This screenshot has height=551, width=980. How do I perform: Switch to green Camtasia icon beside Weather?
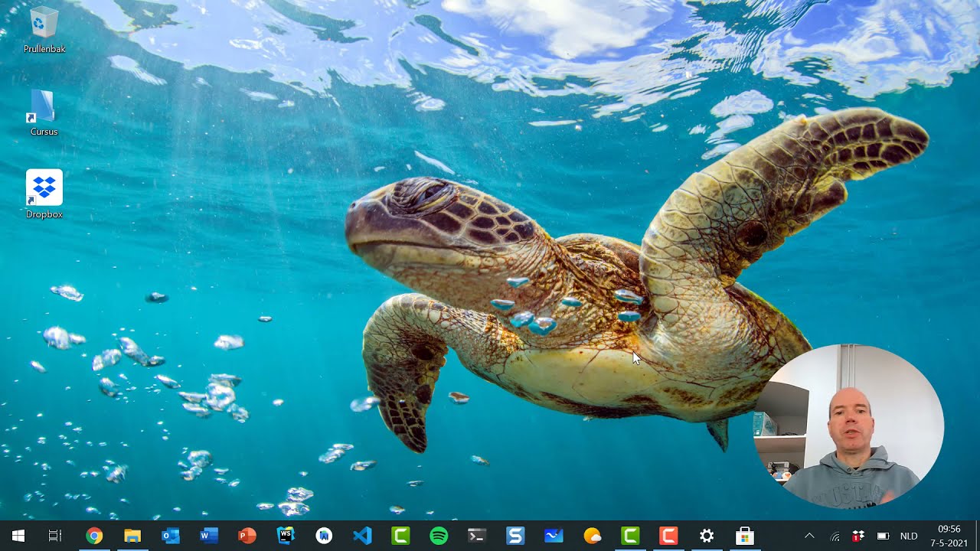(630, 536)
